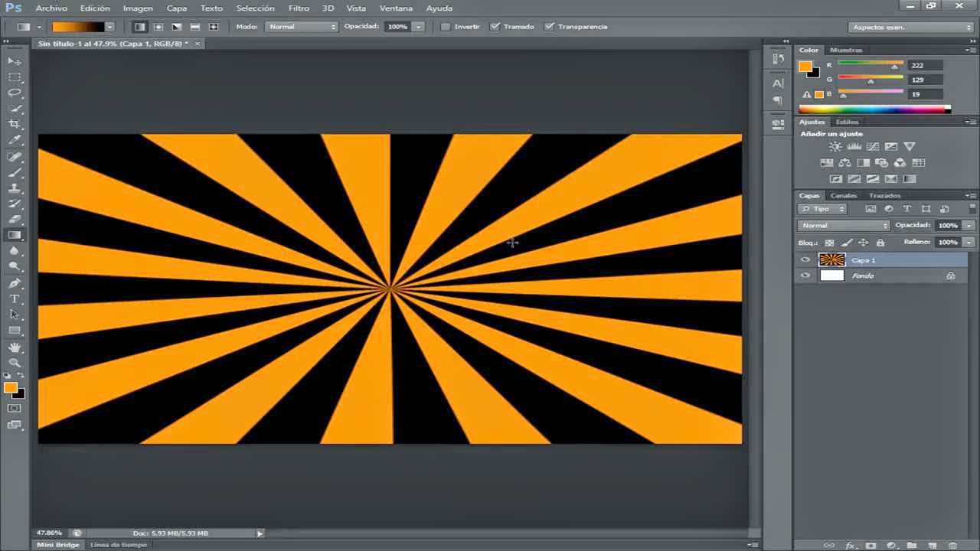Viewport: 980px width, 551px height.
Task: Select the Eraser tool
Action: coord(15,220)
